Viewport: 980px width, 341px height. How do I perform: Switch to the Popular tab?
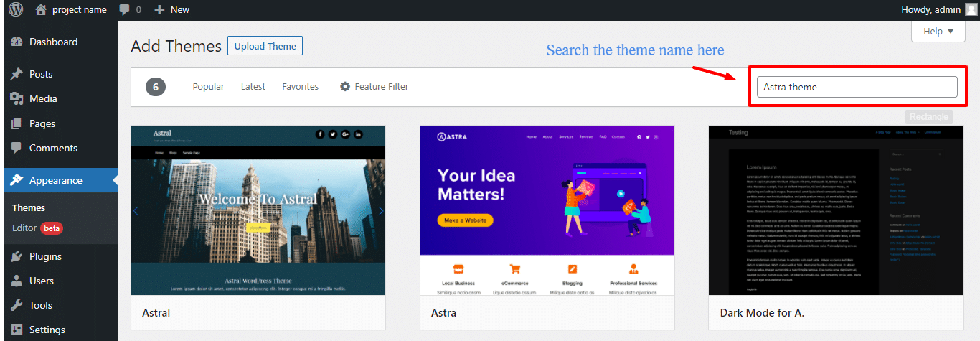[208, 86]
